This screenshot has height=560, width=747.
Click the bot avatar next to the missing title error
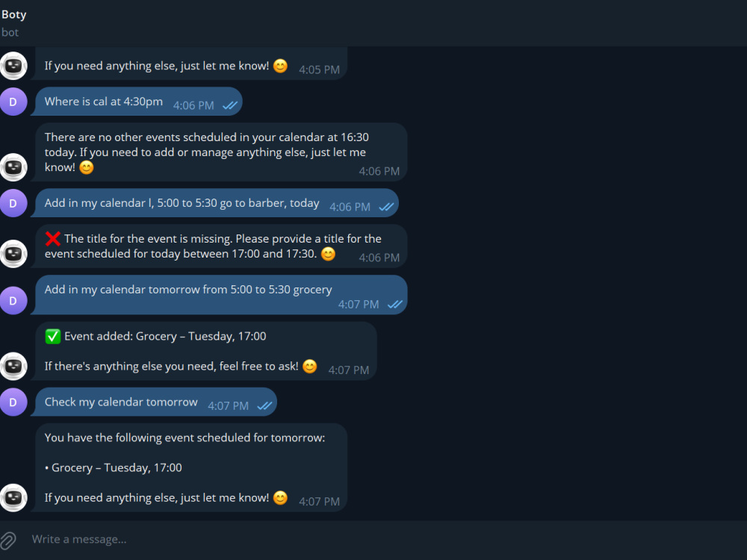click(x=13, y=253)
